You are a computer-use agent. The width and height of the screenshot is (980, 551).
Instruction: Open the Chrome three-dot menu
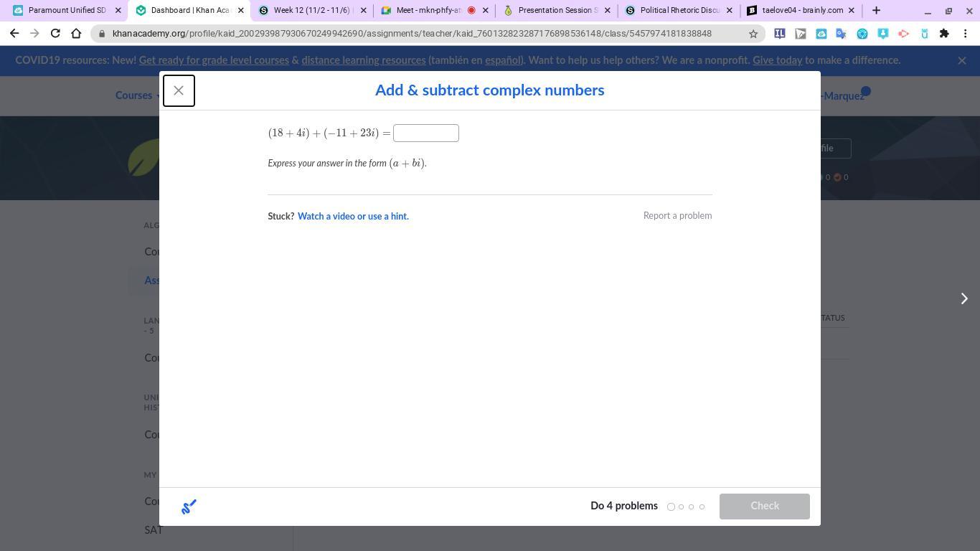pos(966,34)
